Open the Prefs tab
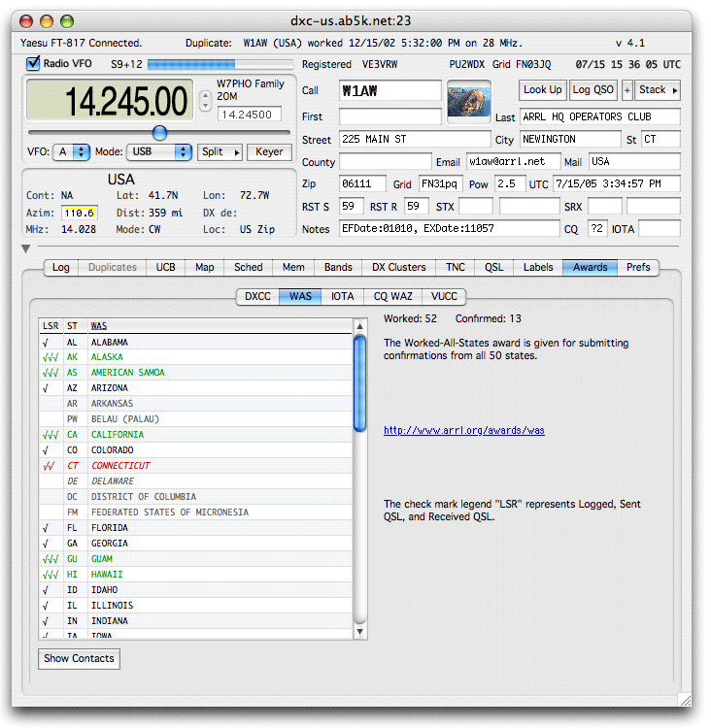The width and height of the screenshot is (711, 728). point(638,268)
